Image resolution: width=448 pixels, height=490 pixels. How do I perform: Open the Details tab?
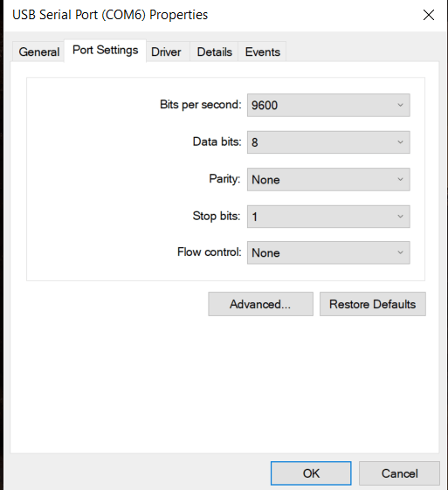[x=214, y=52]
